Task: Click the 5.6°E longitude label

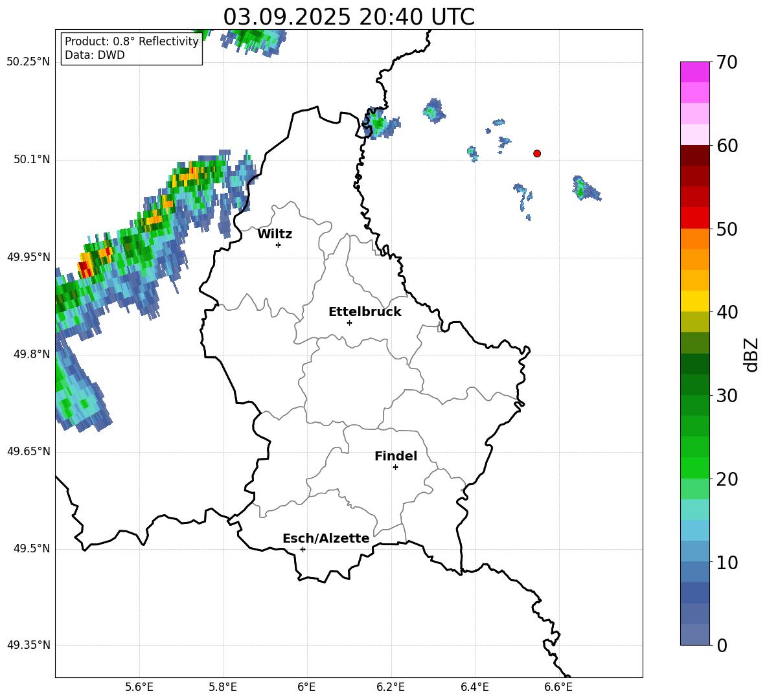Action: pos(139,687)
